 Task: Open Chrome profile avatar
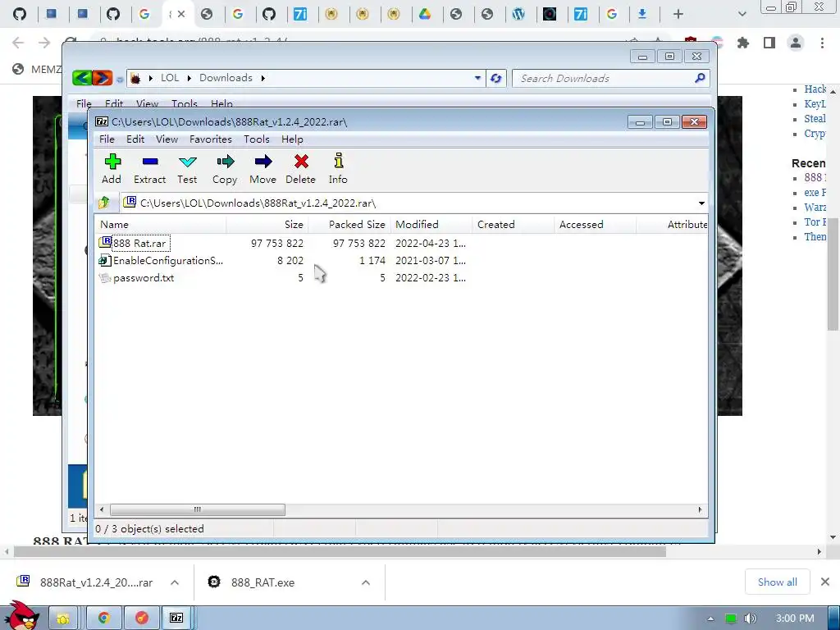(x=796, y=43)
